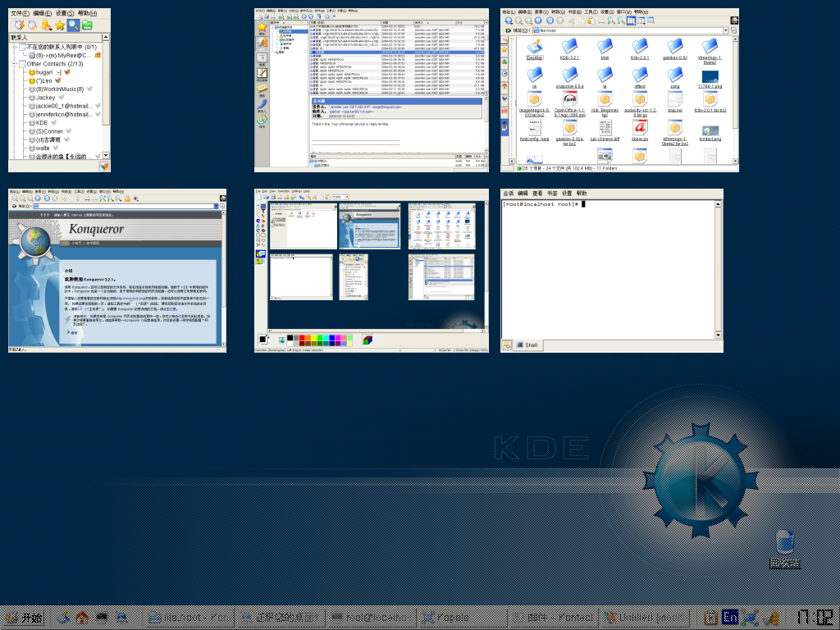Toggle the Kopete star toolbar button

(60, 25)
